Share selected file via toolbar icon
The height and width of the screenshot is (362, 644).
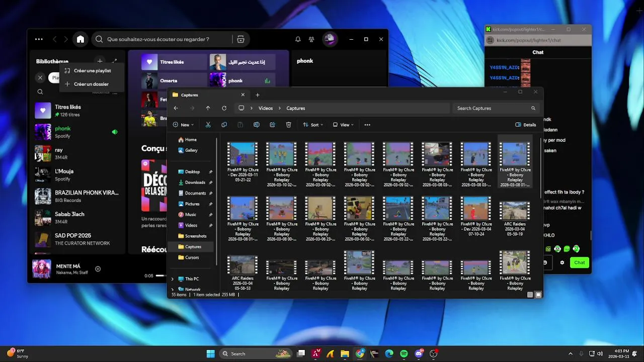click(x=273, y=125)
